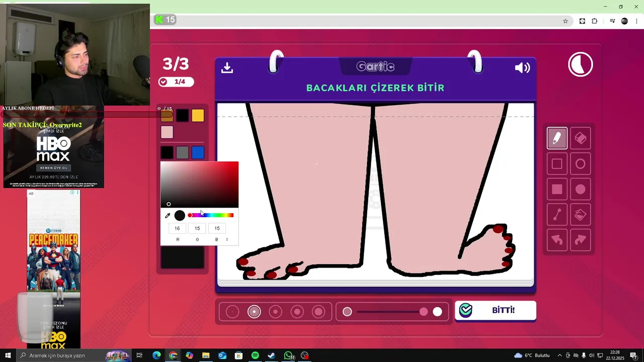644x362 pixels.
Task: Select the largest brush size
Action: pos(318,312)
